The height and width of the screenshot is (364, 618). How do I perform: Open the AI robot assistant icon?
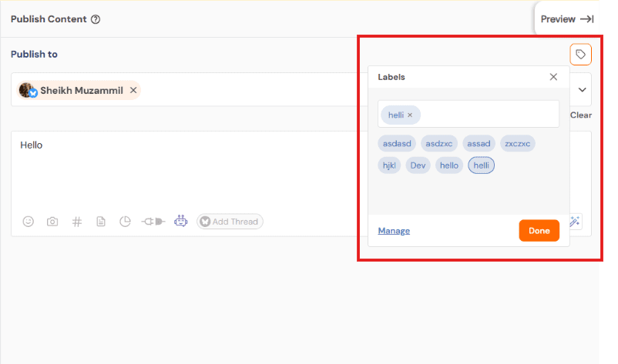(x=181, y=221)
